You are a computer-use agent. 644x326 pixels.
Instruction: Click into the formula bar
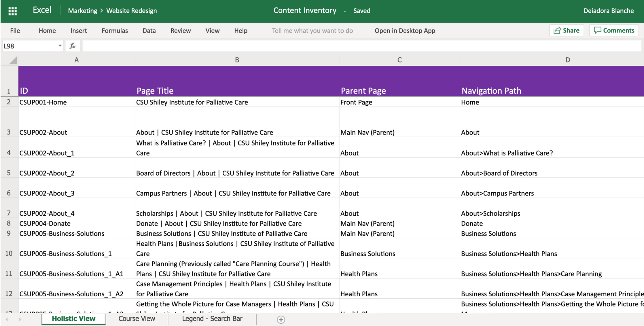362,46
